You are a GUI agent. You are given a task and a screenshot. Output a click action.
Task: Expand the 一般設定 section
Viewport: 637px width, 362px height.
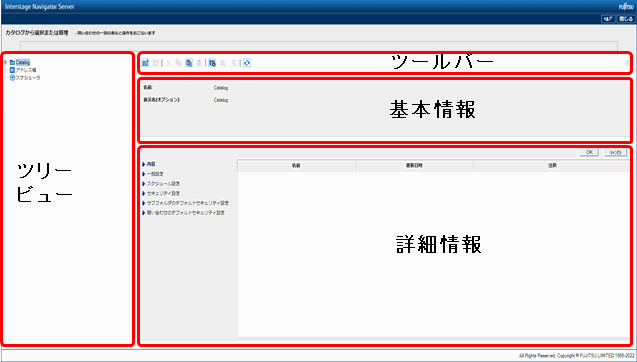pos(144,174)
